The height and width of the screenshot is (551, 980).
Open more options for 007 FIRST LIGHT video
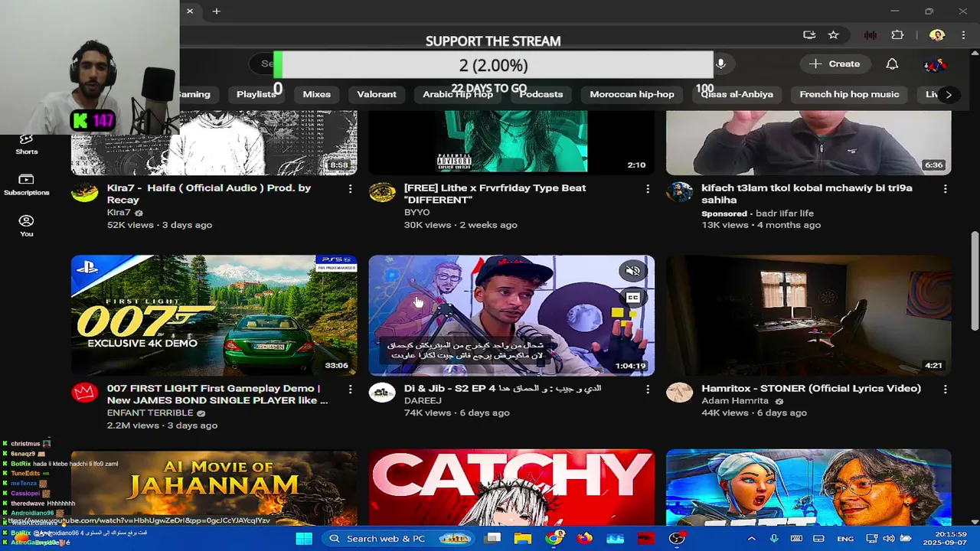(351, 389)
